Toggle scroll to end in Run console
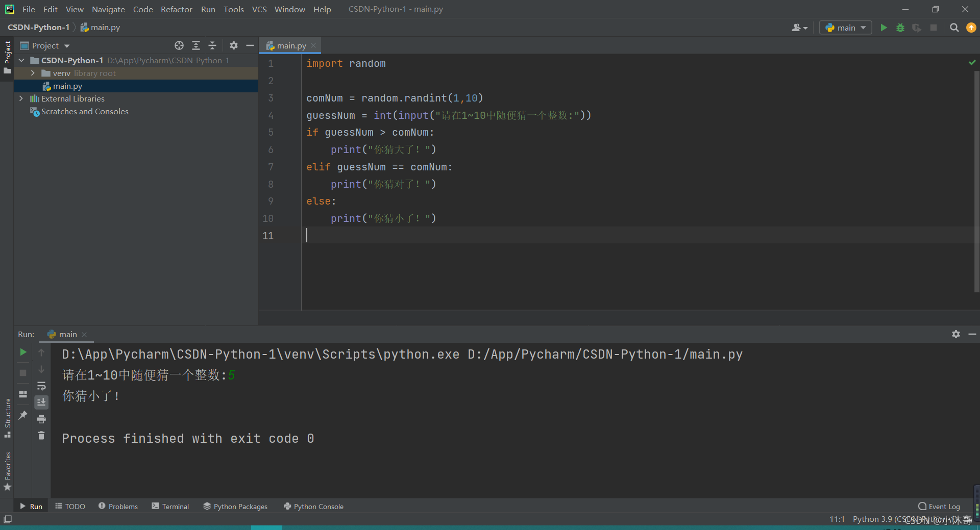Screen dimensions: 980x530 tap(41, 402)
